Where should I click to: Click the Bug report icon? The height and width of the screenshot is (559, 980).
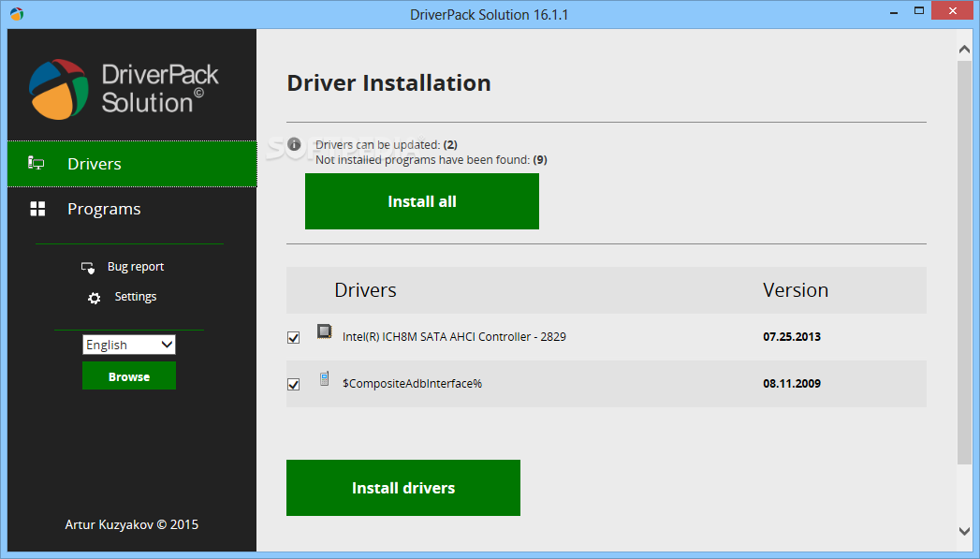(x=88, y=268)
